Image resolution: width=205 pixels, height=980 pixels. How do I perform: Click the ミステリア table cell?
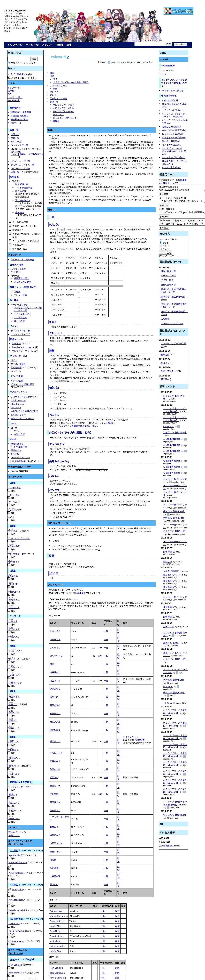click(x=72, y=290)
